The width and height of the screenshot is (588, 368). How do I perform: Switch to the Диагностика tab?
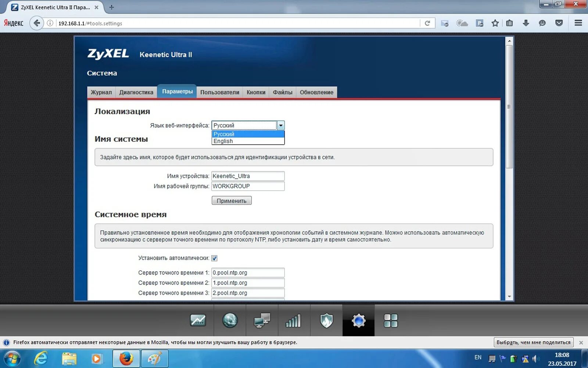pyautogui.click(x=136, y=92)
